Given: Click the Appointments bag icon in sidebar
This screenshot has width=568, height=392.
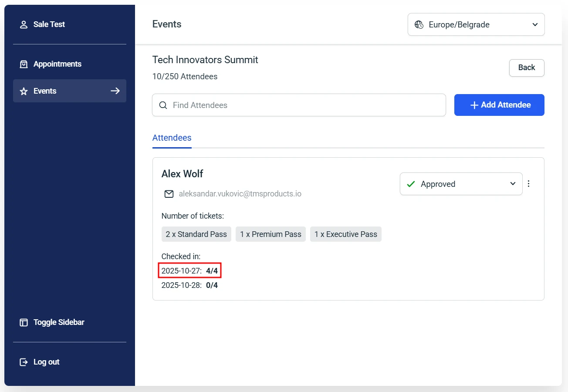Looking at the screenshot, I should 24,64.
